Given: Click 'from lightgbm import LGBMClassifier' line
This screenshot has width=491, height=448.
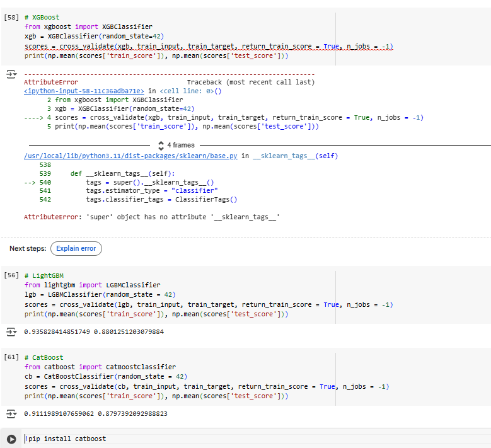Looking at the screenshot, I should (x=93, y=285).
